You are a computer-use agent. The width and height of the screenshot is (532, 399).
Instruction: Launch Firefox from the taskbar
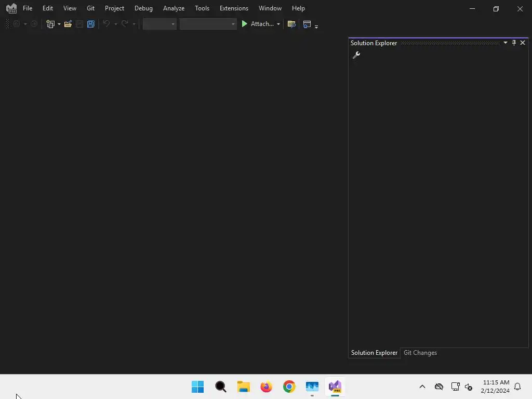pyautogui.click(x=267, y=387)
